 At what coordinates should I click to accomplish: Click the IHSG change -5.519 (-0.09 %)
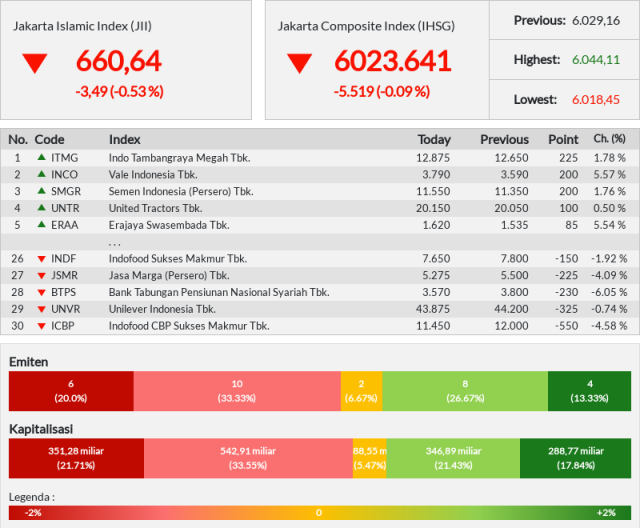382,91
